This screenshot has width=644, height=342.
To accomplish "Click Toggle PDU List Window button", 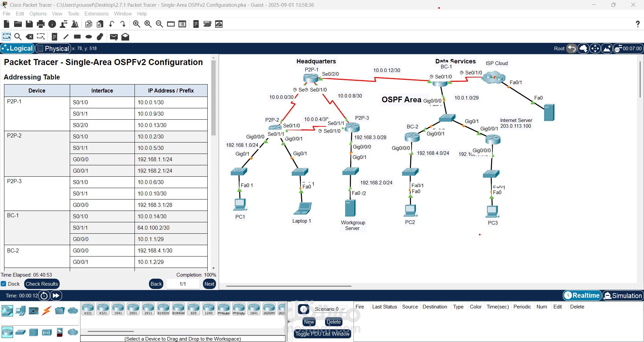I will [x=323, y=334].
